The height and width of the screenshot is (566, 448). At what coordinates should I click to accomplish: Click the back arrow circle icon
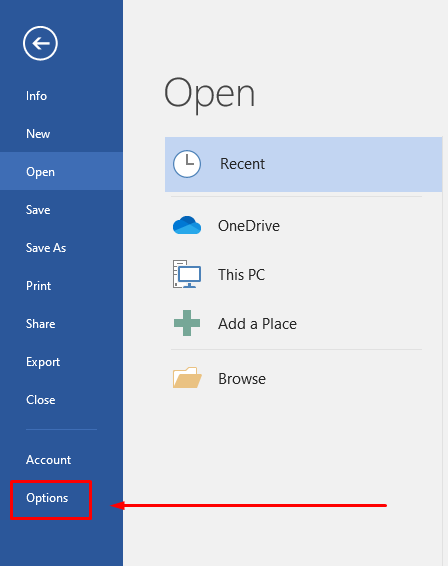click(40, 43)
